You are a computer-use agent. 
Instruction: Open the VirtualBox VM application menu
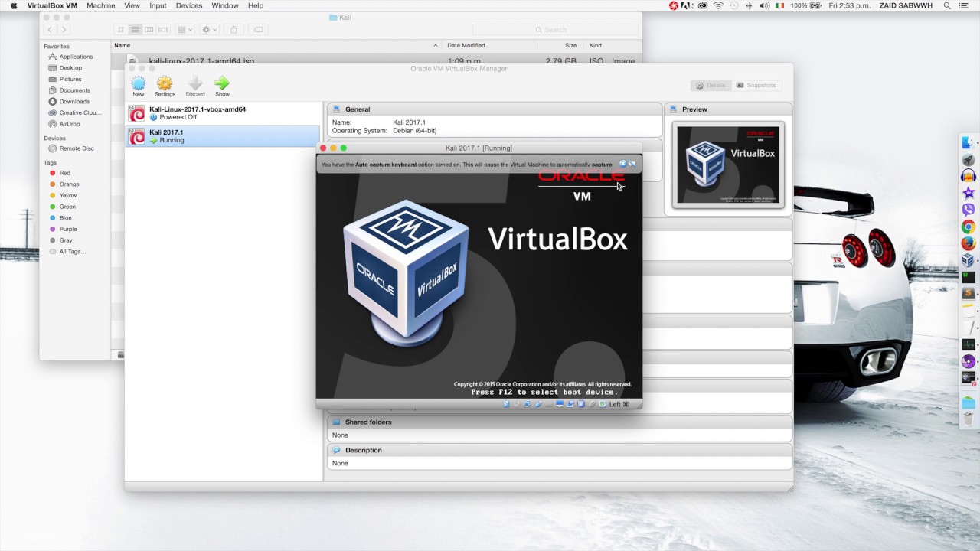[x=52, y=5]
